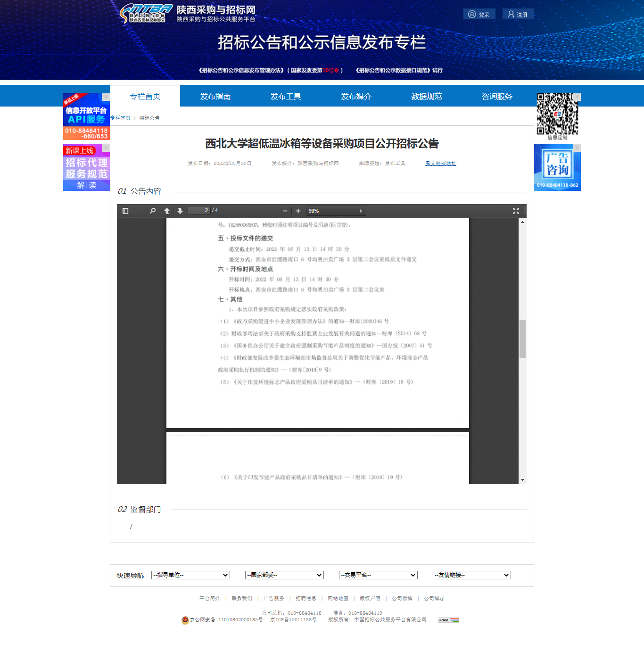Image resolution: width=644 pixels, height=667 pixels.
Task: Click the PDF page number field
Action: 199,211
